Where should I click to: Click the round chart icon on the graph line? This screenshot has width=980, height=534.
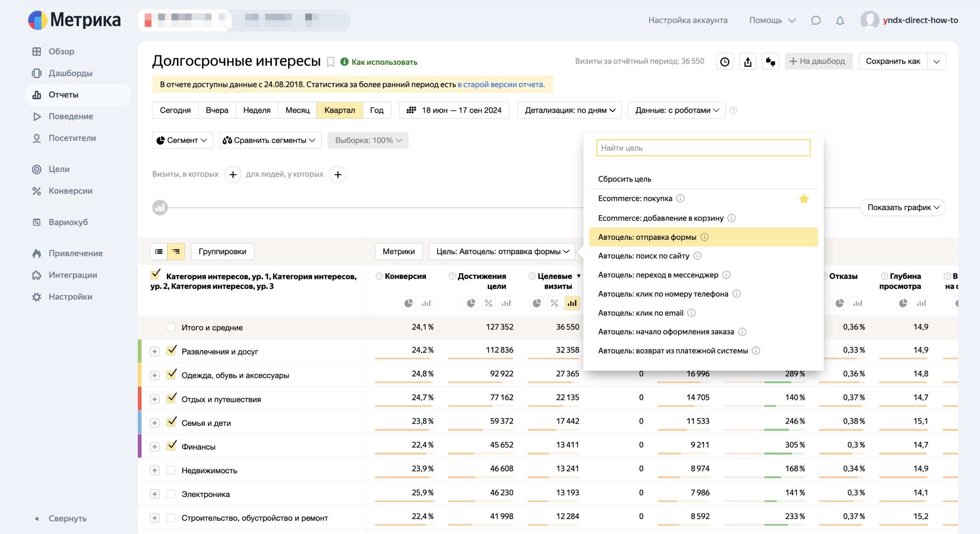(160, 208)
